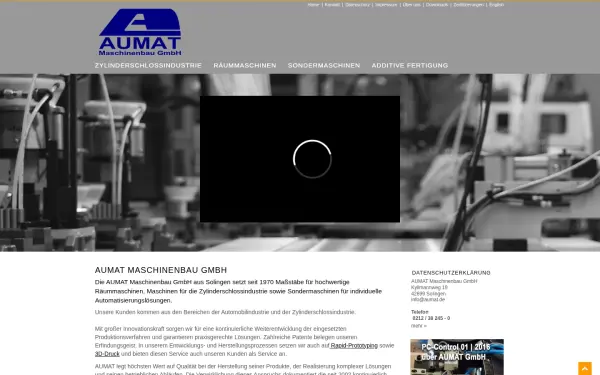This screenshot has width=600, height=375.
Task: Click the '42699 Solingen' address line
Action: [x=428, y=294]
